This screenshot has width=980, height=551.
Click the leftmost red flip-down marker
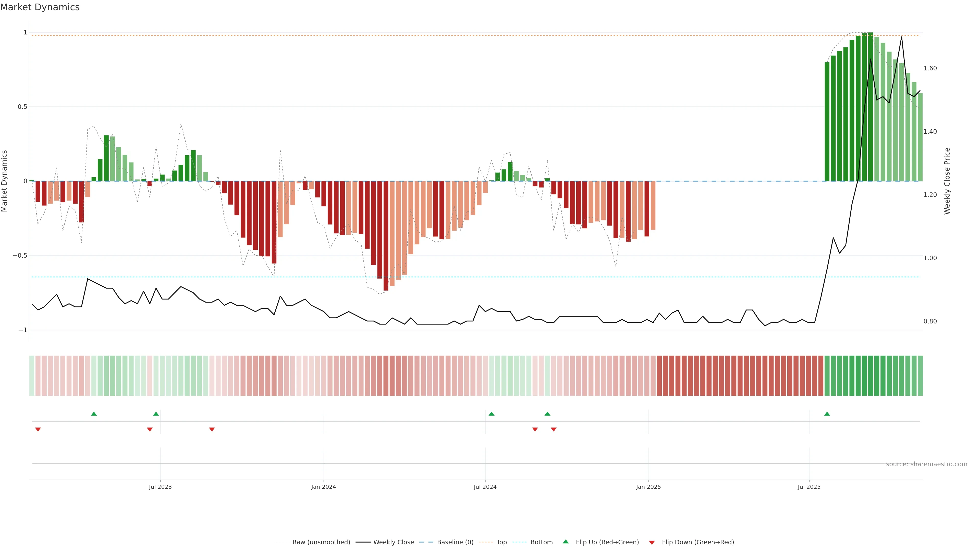point(38,429)
